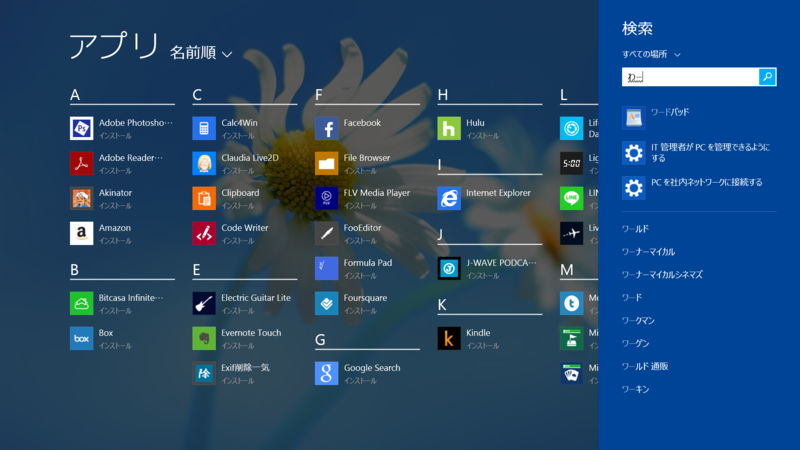
Task: Open the Facebook app icon
Action: (x=327, y=128)
